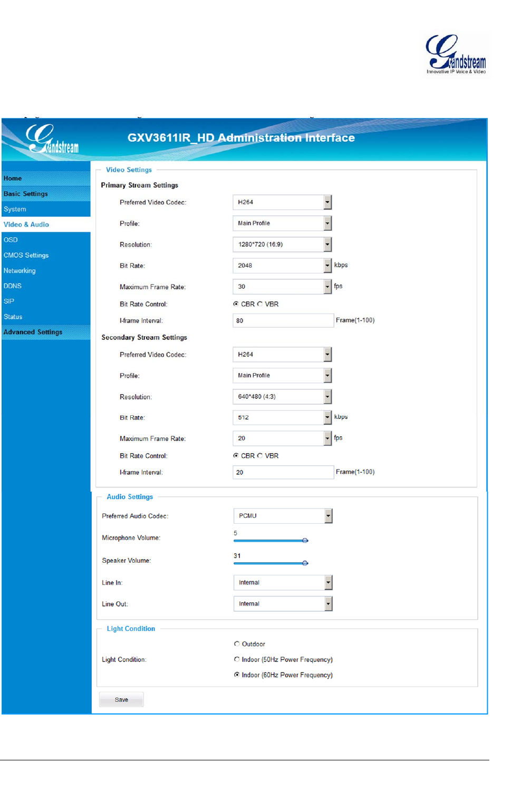Screen dimensions: 531x812
Task: Click secondary I-frame Interval field with 20
Action: click(283, 472)
